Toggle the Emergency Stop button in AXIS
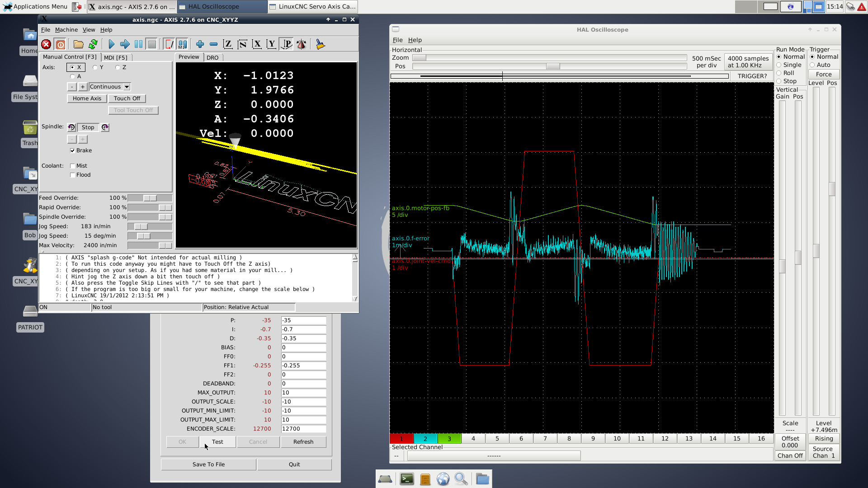The image size is (868, 488). pos(46,44)
